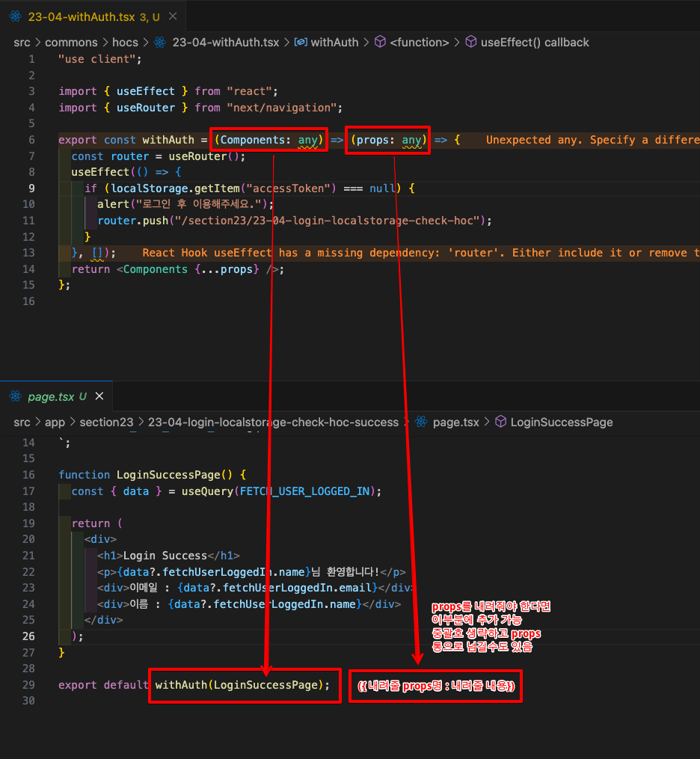The width and height of the screenshot is (700, 759).
Task: Open '<function>' breadcrumb segment
Action: point(420,43)
